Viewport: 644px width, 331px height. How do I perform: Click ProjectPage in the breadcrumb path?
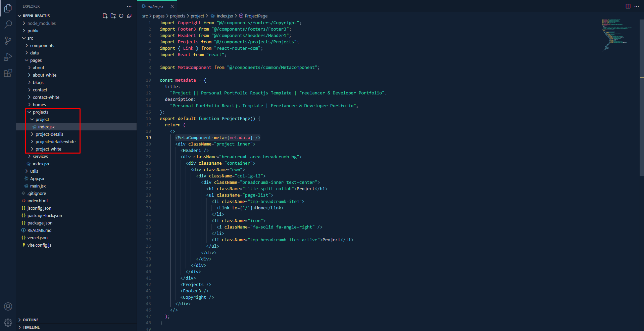[x=256, y=16]
